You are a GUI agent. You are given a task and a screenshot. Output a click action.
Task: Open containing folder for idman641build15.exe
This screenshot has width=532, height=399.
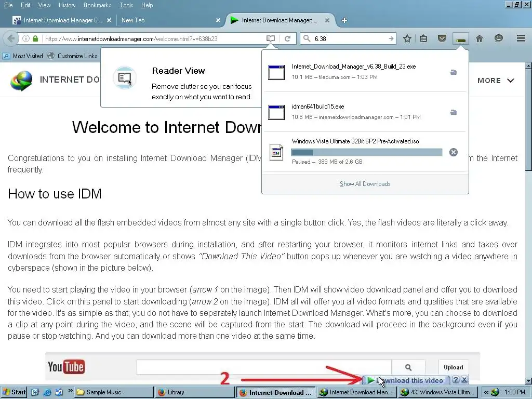click(x=453, y=112)
